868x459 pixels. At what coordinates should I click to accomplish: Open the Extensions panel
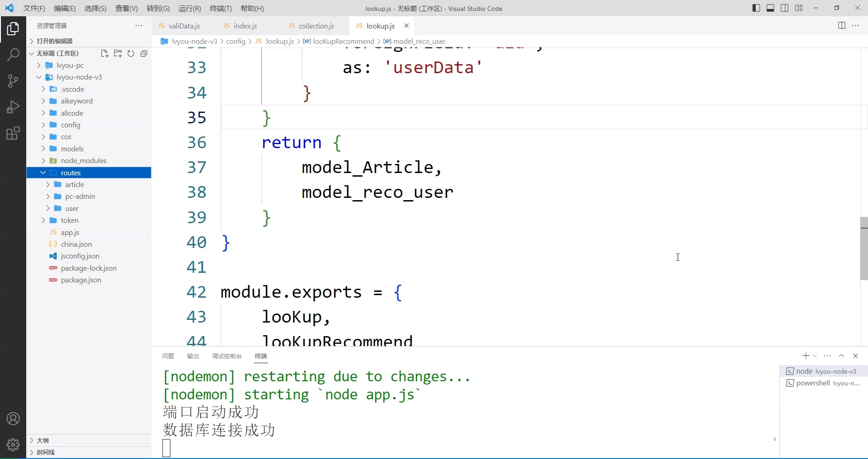coord(13,133)
